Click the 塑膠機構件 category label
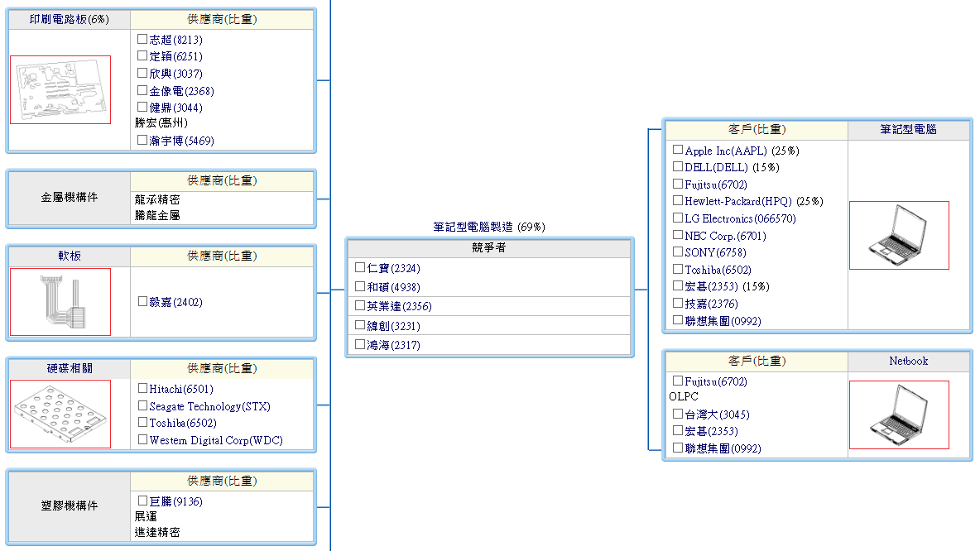The image size is (980, 551). (x=70, y=505)
